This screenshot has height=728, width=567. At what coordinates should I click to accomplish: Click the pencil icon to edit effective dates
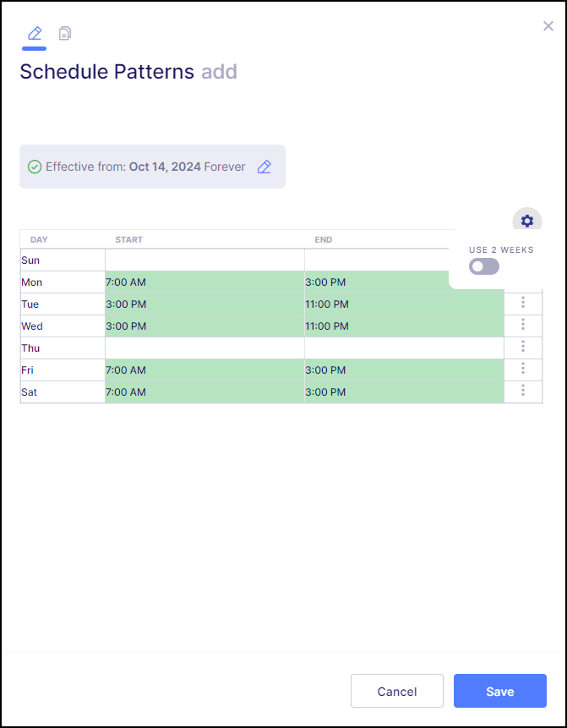(264, 167)
